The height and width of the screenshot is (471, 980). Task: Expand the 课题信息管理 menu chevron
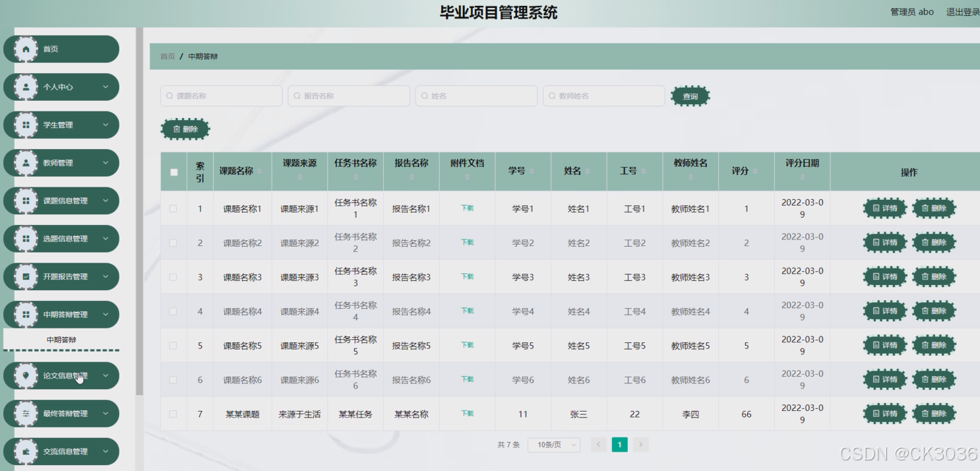(x=106, y=201)
